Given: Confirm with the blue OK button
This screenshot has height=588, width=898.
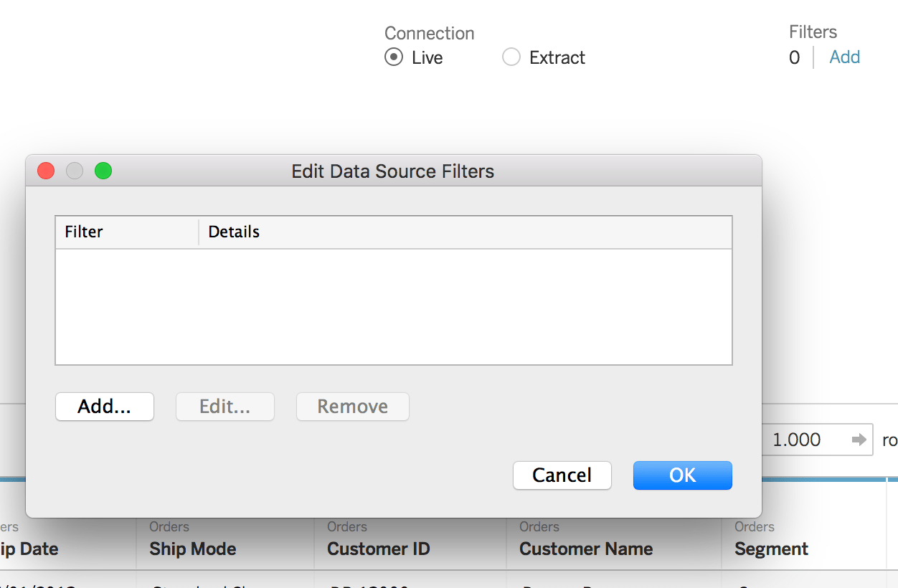Looking at the screenshot, I should tap(682, 475).
